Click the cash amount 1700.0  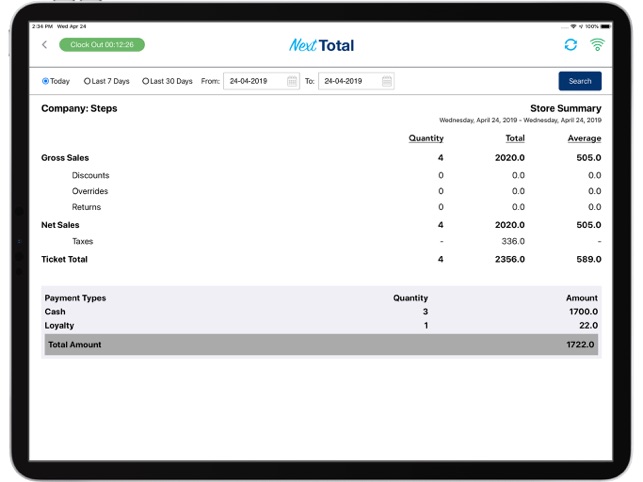click(583, 312)
